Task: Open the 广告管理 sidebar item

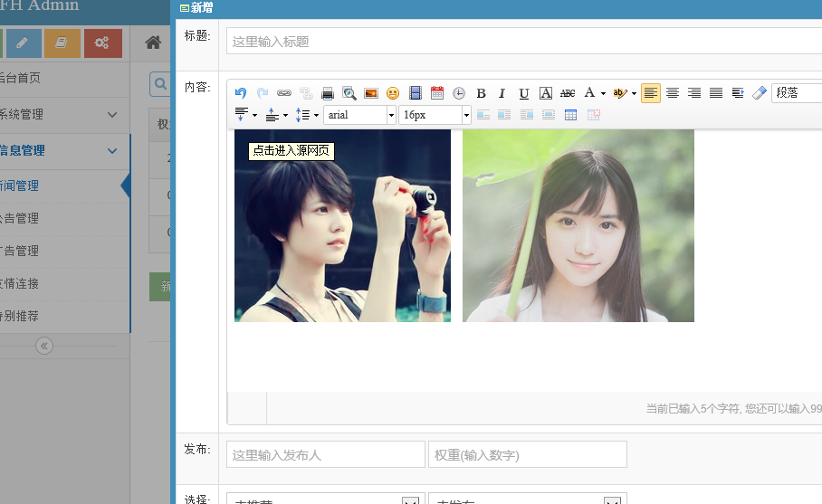Action: click(x=64, y=251)
